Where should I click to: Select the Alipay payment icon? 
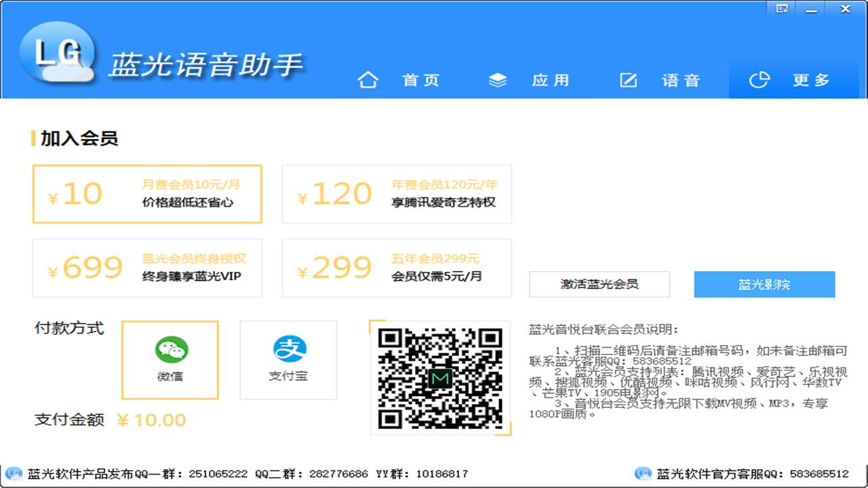tap(288, 350)
